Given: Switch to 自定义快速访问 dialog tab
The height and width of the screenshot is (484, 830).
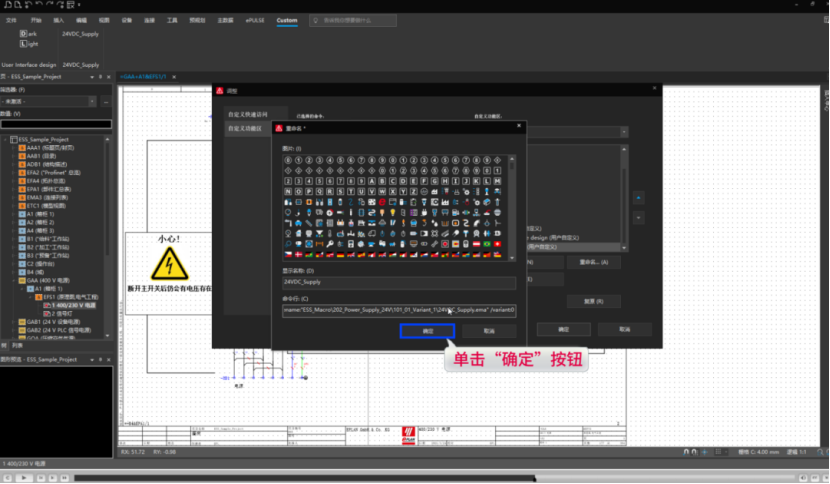Looking at the screenshot, I should click(x=248, y=114).
